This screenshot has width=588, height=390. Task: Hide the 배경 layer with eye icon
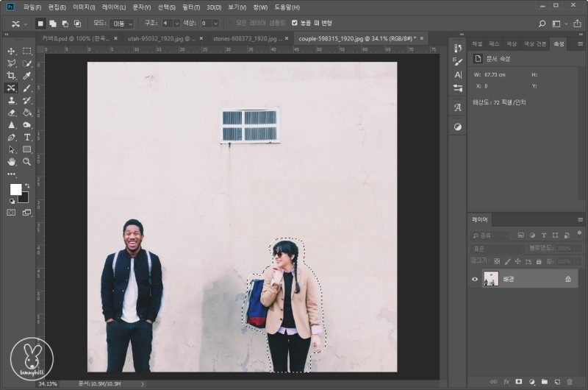[475, 279]
